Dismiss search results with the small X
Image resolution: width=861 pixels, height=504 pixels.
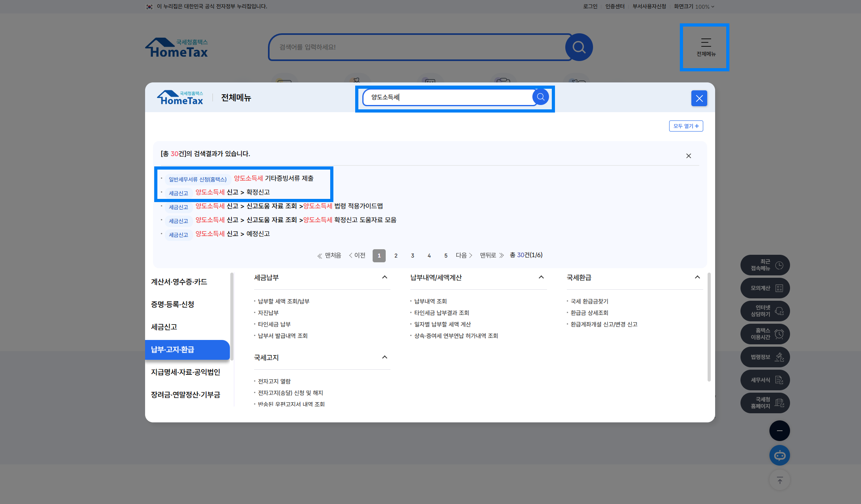(x=689, y=156)
